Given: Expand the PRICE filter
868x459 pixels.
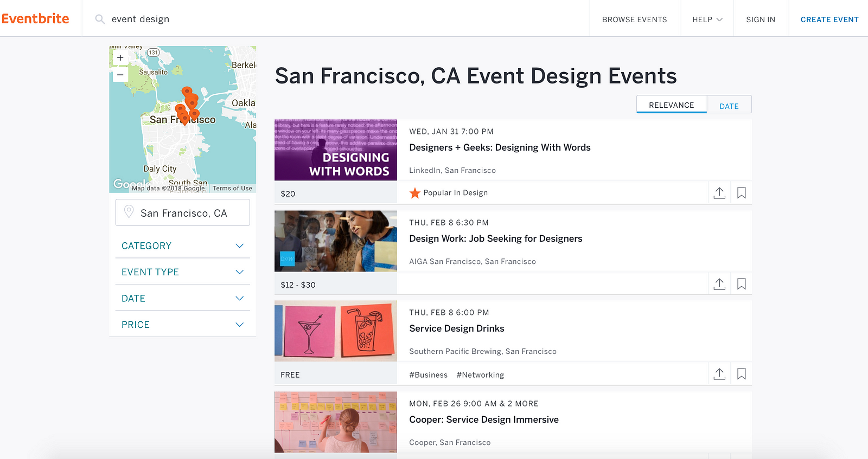Looking at the screenshot, I should point(182,324).
